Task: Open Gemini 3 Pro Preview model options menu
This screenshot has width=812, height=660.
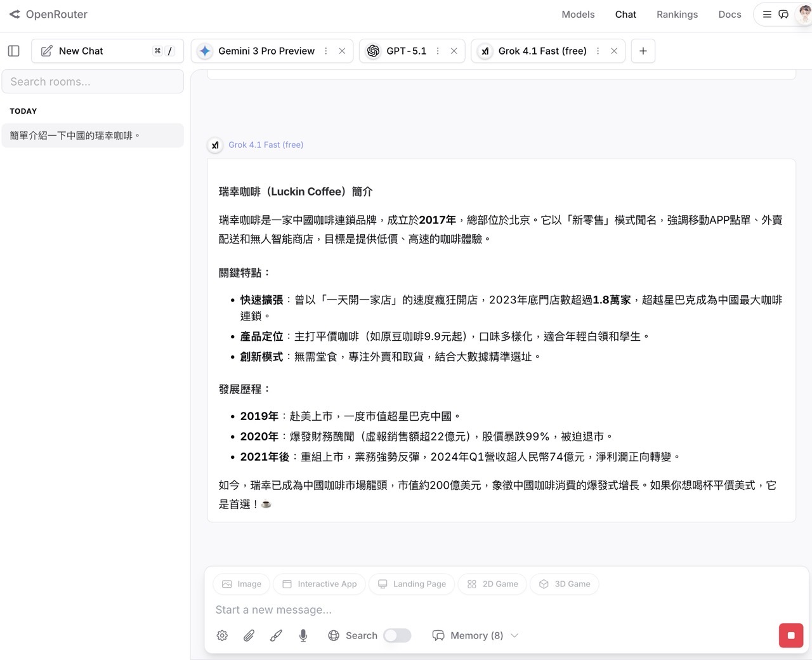Action: click(325, 51)
